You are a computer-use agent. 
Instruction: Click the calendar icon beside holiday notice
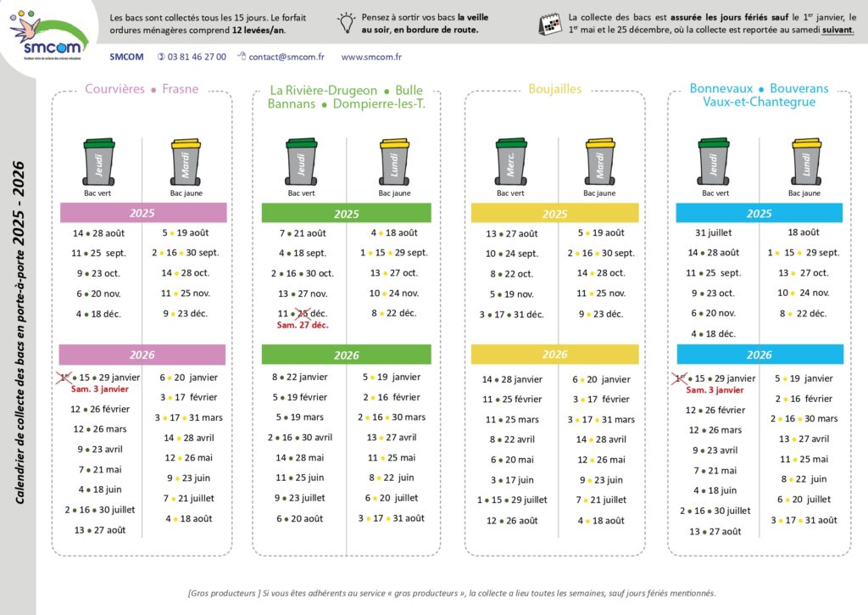[550, 24]
